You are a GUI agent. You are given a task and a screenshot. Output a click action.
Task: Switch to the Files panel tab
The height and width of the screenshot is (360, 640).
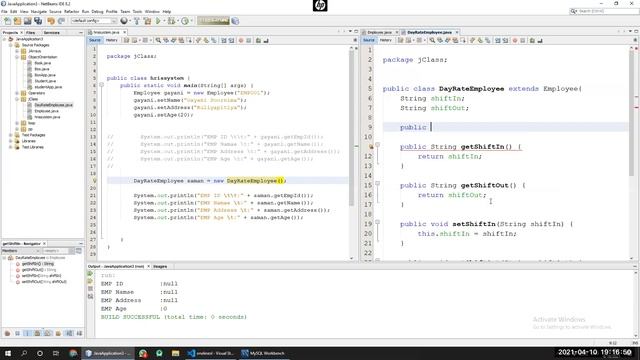31,32
